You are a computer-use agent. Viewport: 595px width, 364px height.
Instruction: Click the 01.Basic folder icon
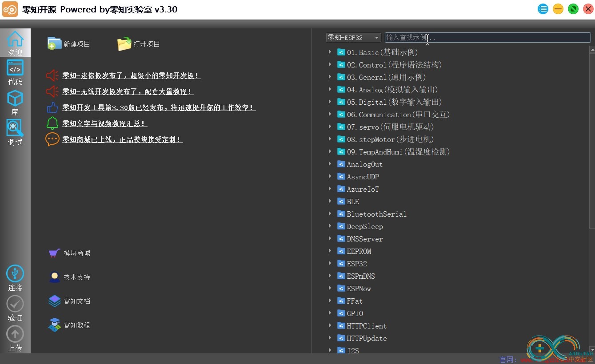coord(341,52)
